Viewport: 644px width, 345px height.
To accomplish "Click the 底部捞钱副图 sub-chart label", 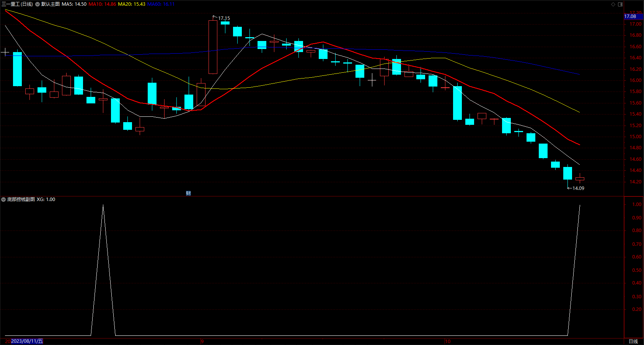I will (x=21, y=199).
